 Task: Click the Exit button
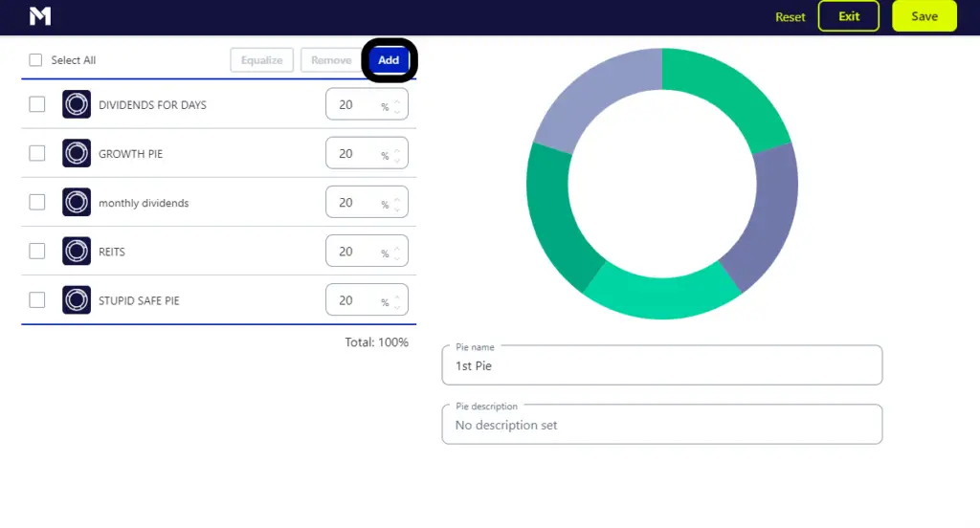[848, 16]
